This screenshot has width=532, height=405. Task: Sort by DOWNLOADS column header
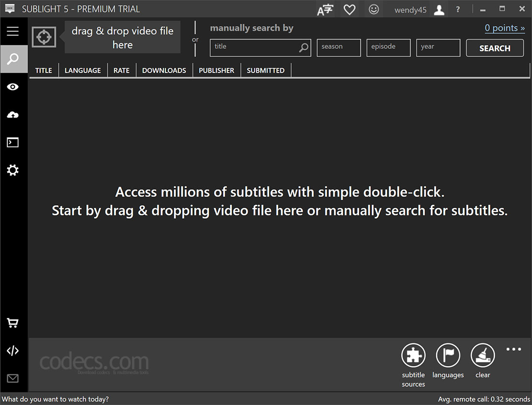click(x=164, y=70)
